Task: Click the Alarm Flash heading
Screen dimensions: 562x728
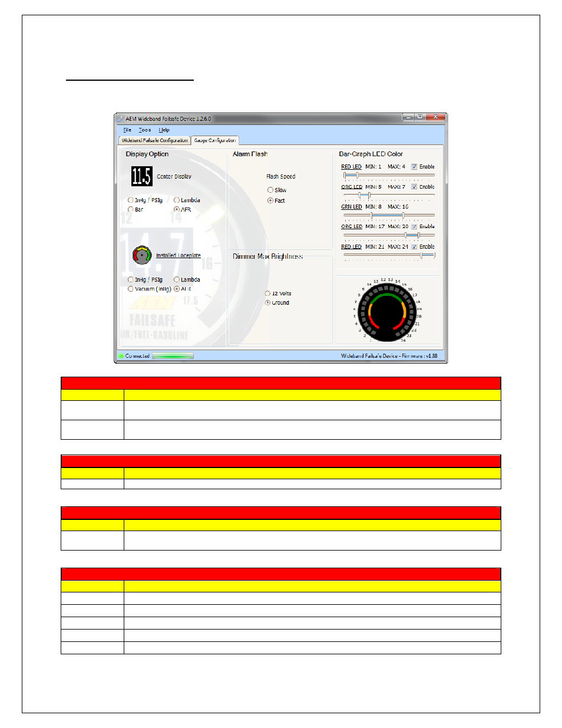Action: pos(250,154)
